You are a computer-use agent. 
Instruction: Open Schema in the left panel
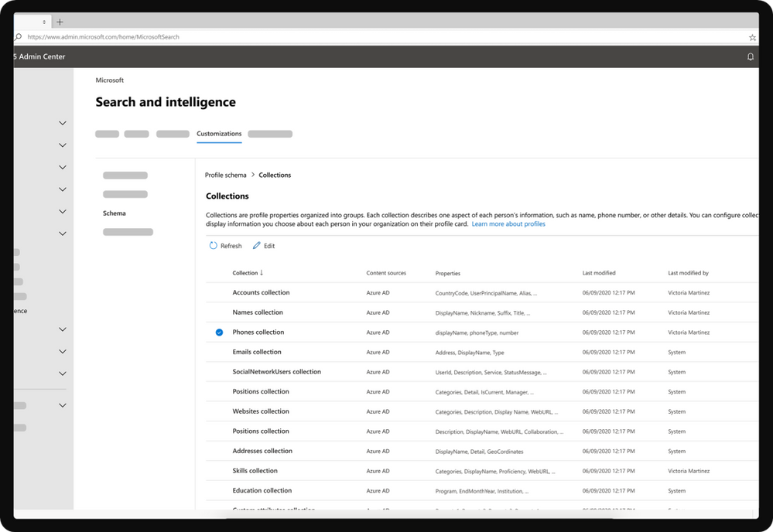coord(114,213)
